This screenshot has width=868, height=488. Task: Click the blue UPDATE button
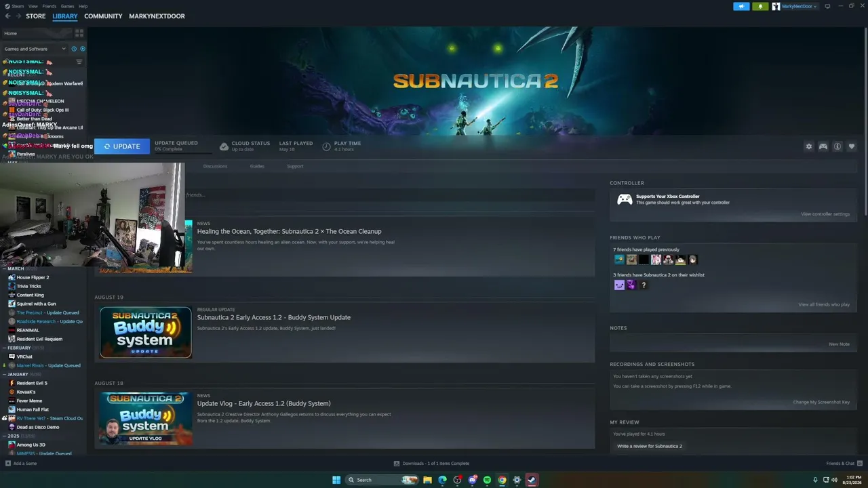[122, 146]
